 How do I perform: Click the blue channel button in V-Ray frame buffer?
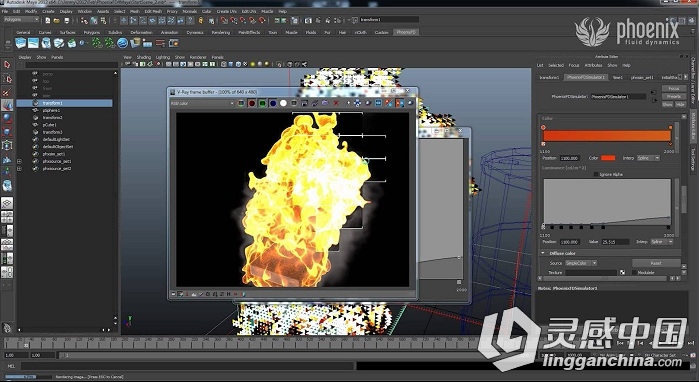click(x=273, y=103)
